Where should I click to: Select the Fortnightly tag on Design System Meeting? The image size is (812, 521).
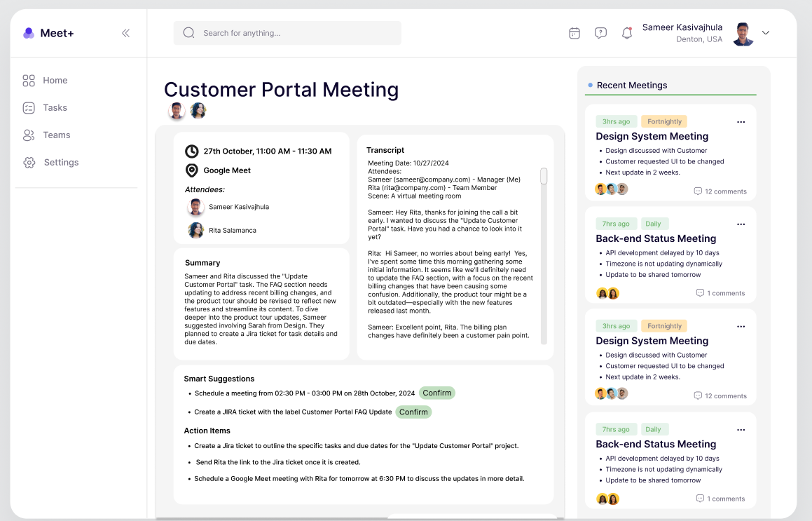663,121
